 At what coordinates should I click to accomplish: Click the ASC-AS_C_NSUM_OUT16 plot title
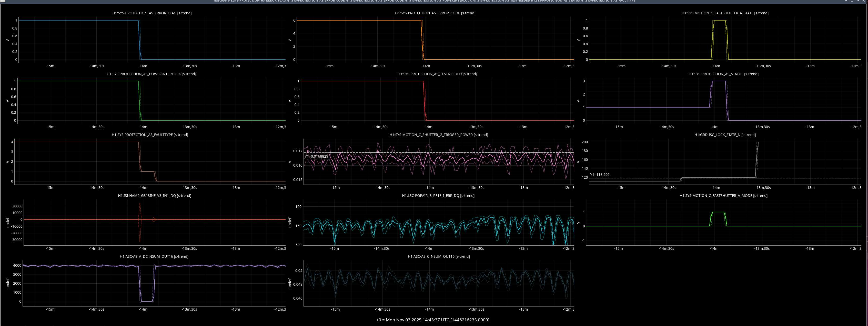tap(439, 256)
